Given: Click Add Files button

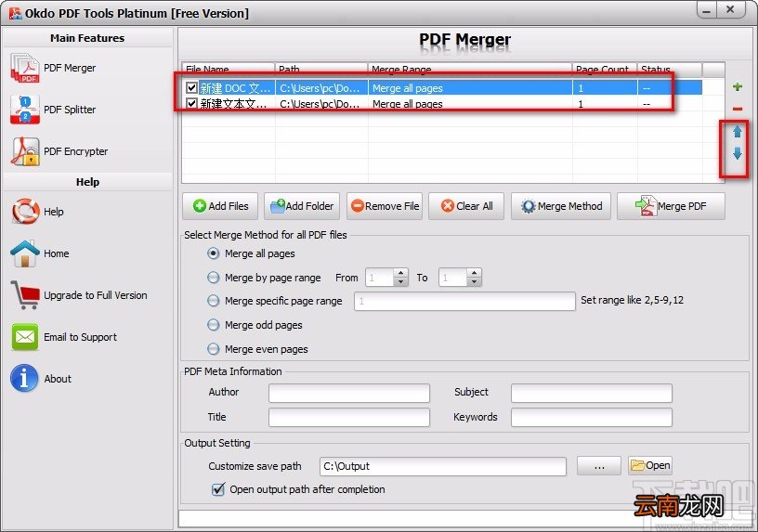Looking at the screenshot, I should click(220, 206).
